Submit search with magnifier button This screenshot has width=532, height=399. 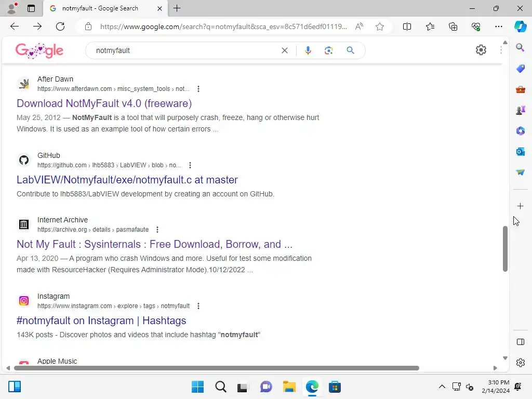(x=351, y=50)
